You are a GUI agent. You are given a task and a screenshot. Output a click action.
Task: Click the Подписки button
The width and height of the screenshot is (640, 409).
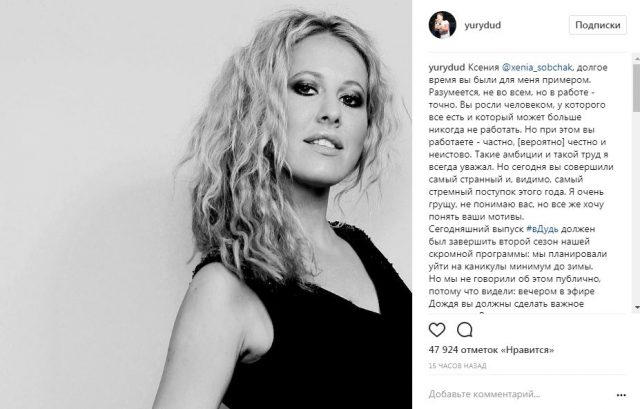click(x=598, y=25)
